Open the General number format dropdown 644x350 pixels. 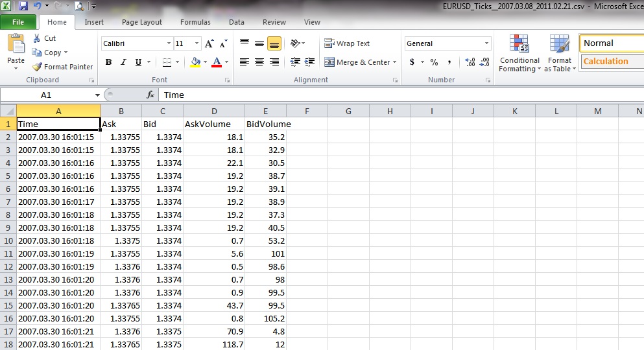coord(486,43)
